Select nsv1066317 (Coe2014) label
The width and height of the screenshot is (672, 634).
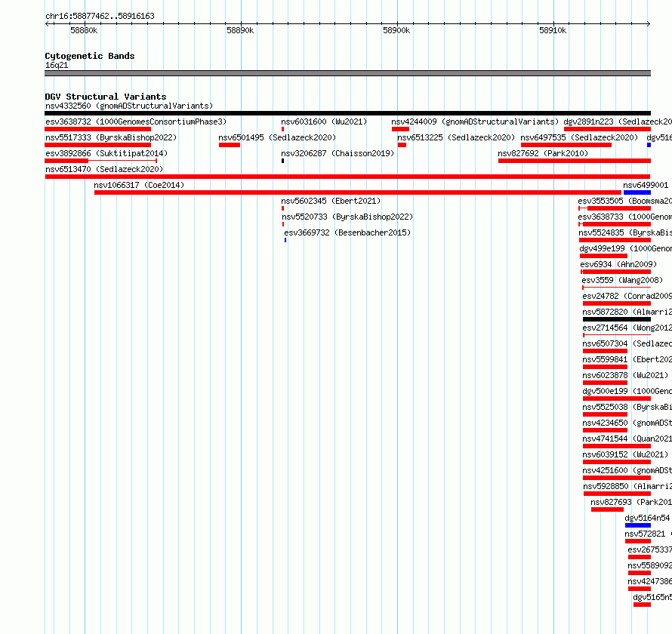pyautogui.click(x=139, y=185)
